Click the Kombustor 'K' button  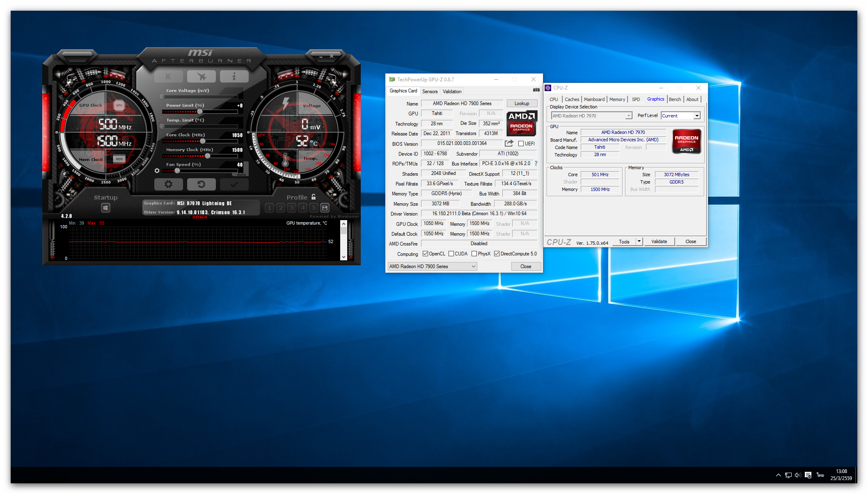(x=168, y=76)
